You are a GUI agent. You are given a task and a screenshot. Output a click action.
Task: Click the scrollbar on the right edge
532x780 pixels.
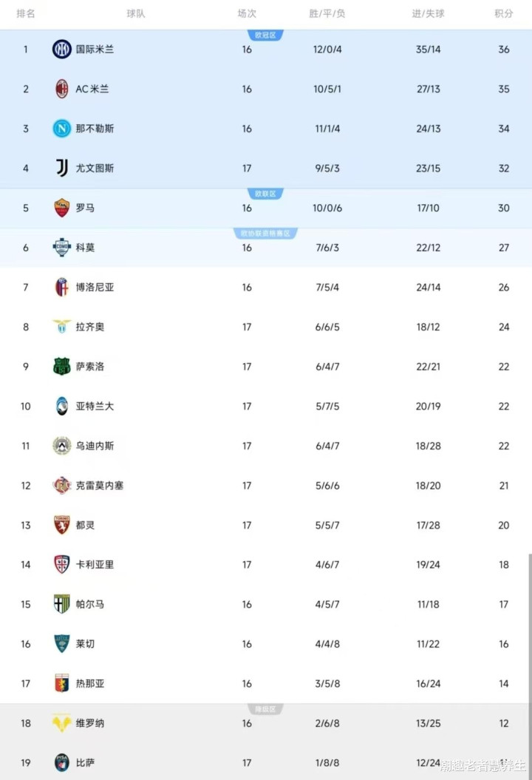coord(529,651)
